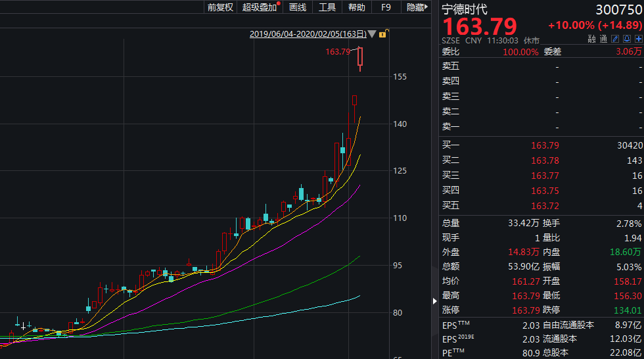Click 隐藏 to hide the side panel
The image size is (644, 359).
coord(417,7)
